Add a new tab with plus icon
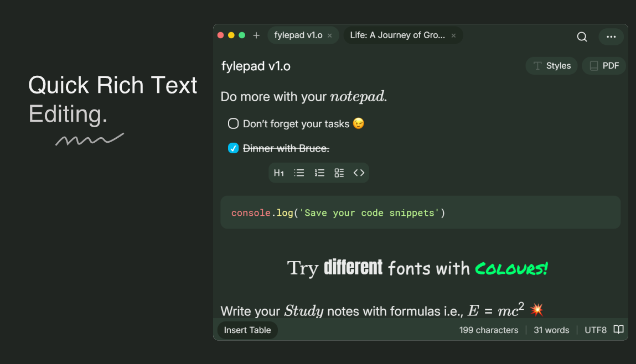The height and width of the screenshot is (364, 636). coord(256,35)
